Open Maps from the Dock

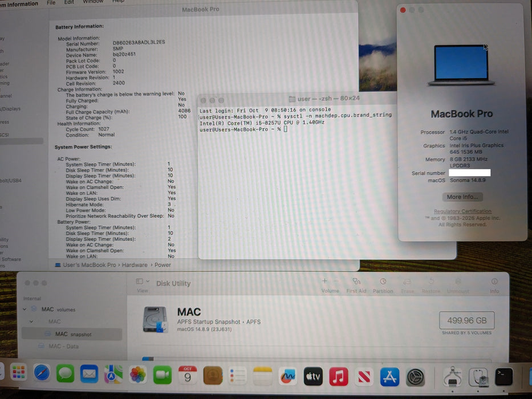tap(113, 374)
